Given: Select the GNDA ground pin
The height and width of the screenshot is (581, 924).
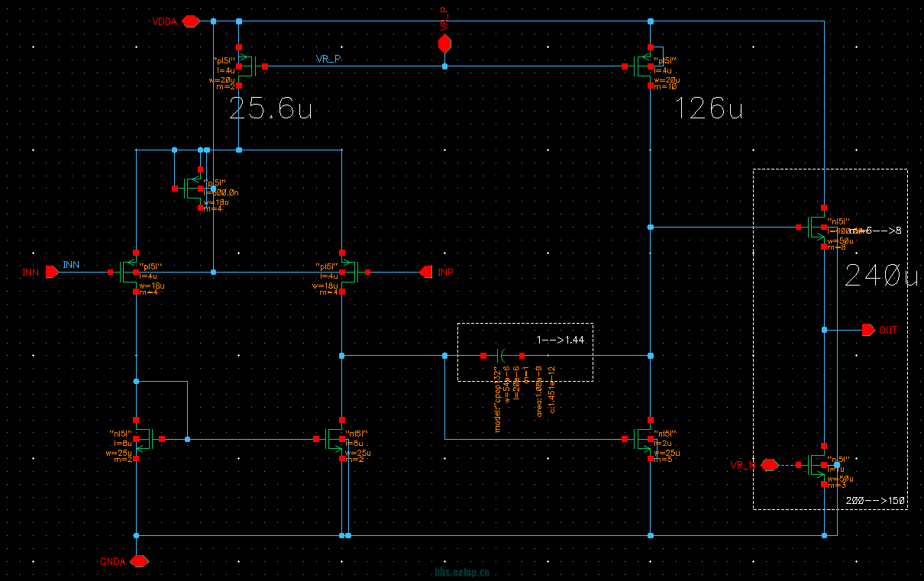Looking at the screenshot, I should [x=138, y=561].
